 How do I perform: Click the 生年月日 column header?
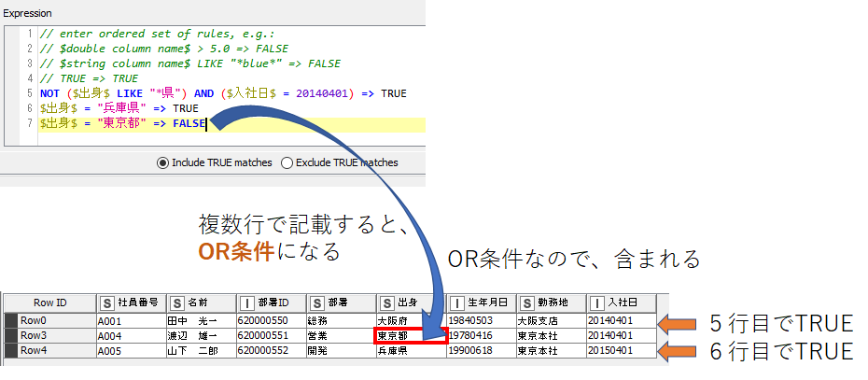[481, 303]
